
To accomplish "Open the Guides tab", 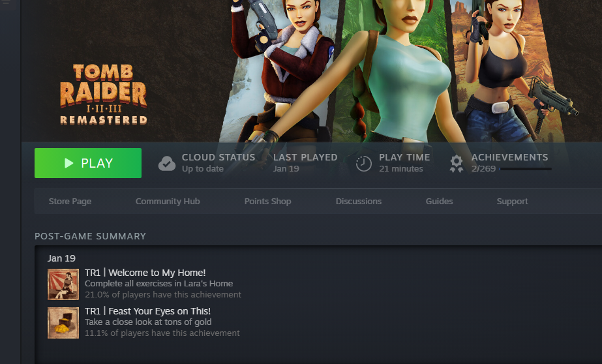I will (439, 201).
